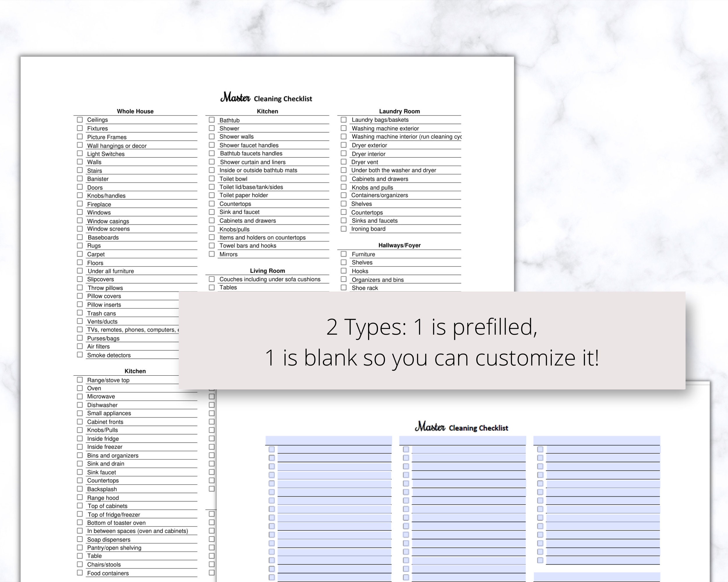Screen dimensions: 728x582
Task: Tick the Picture Frames checkbox
Action: coord(80,137)
